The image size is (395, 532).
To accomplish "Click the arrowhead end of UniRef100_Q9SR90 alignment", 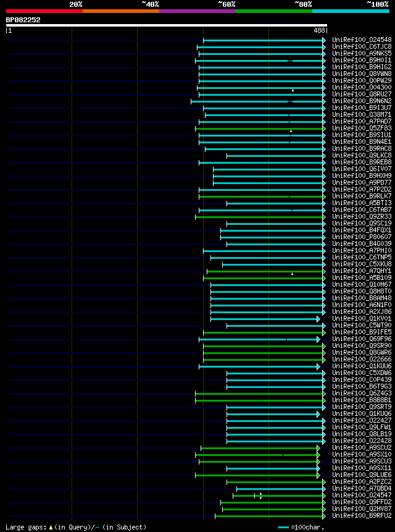I will click(324, 346).
